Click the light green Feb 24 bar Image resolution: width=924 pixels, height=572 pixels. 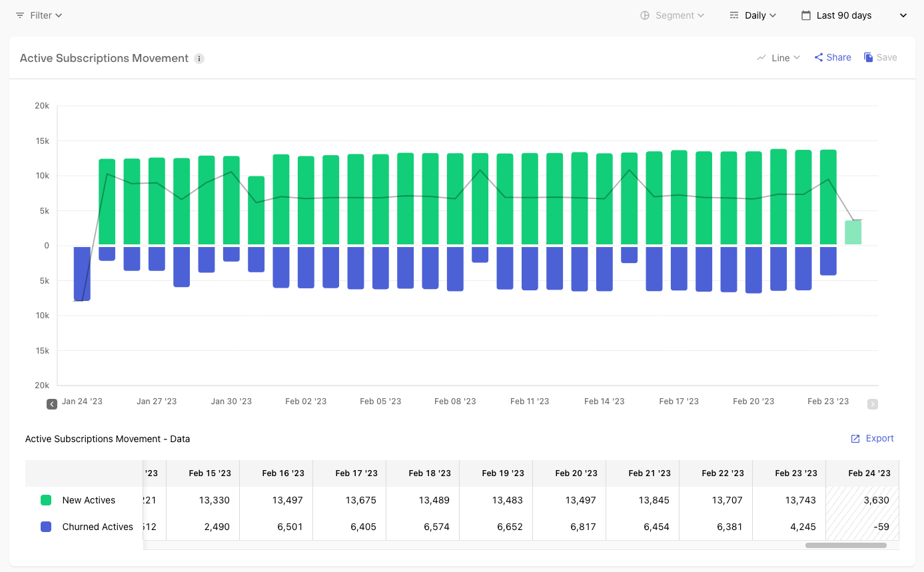coord(853,232)
